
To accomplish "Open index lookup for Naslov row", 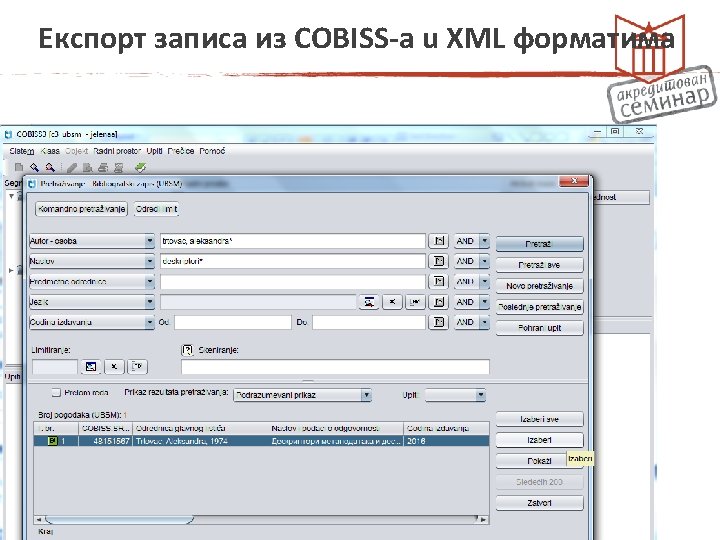I will [x=439, y=261].
